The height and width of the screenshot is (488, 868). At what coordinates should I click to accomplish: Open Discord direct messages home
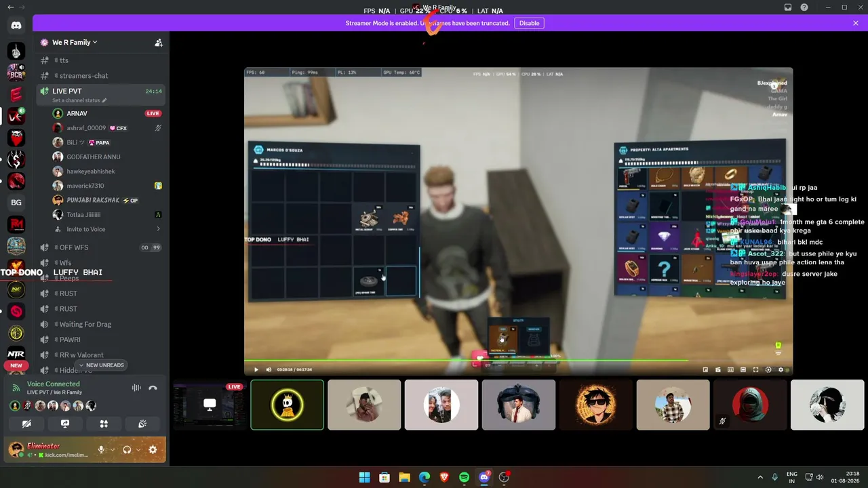(16, 26)
